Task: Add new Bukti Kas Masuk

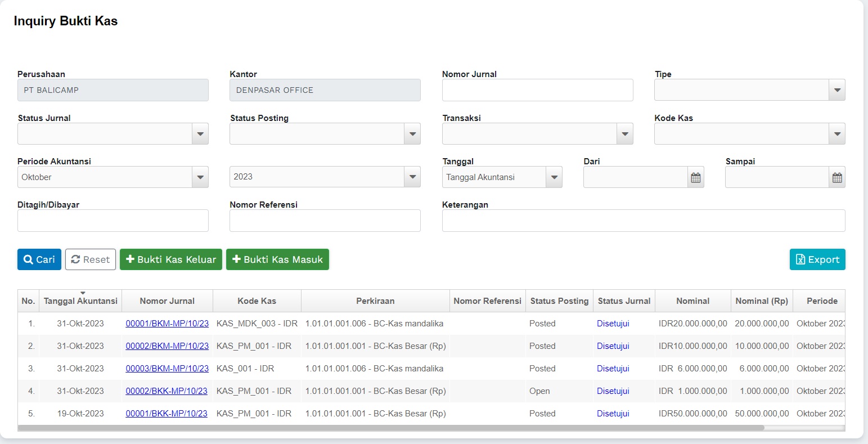Action: [x=277, y=259]
